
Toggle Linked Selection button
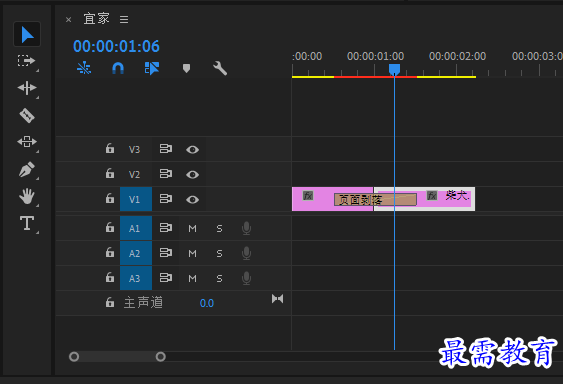click(152, 68)
